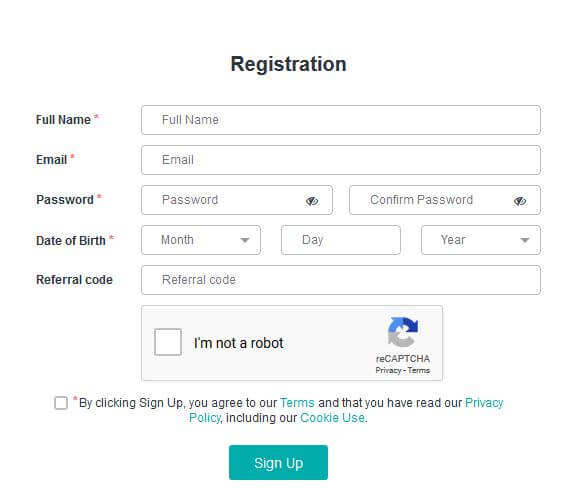Tick the agree to Terms checkbox
576x495 pixels.
[61, 403]
